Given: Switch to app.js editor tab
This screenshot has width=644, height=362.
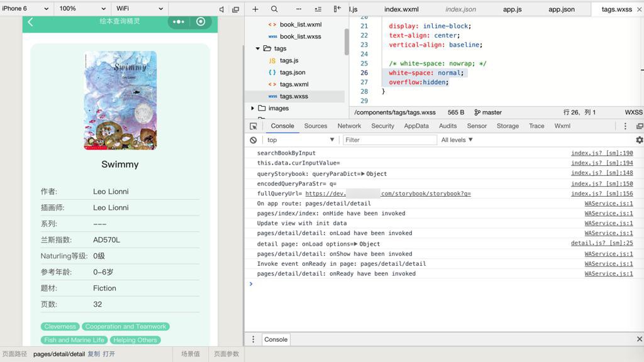Looking at the screenshot, I should (512, 9).
